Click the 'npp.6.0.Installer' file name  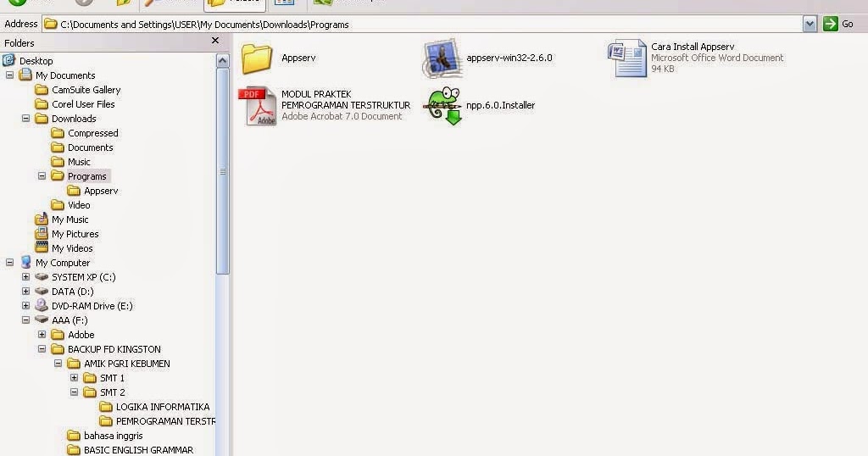500,105
